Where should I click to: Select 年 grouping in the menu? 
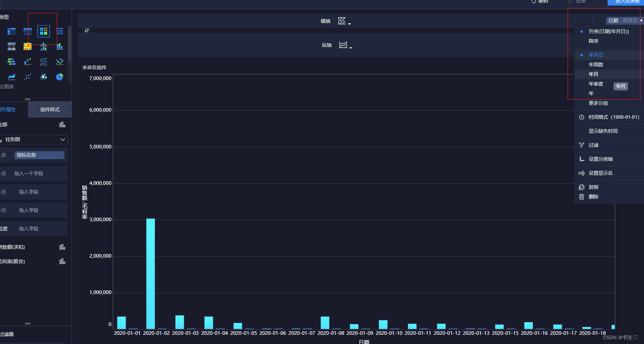coord(591,94)
